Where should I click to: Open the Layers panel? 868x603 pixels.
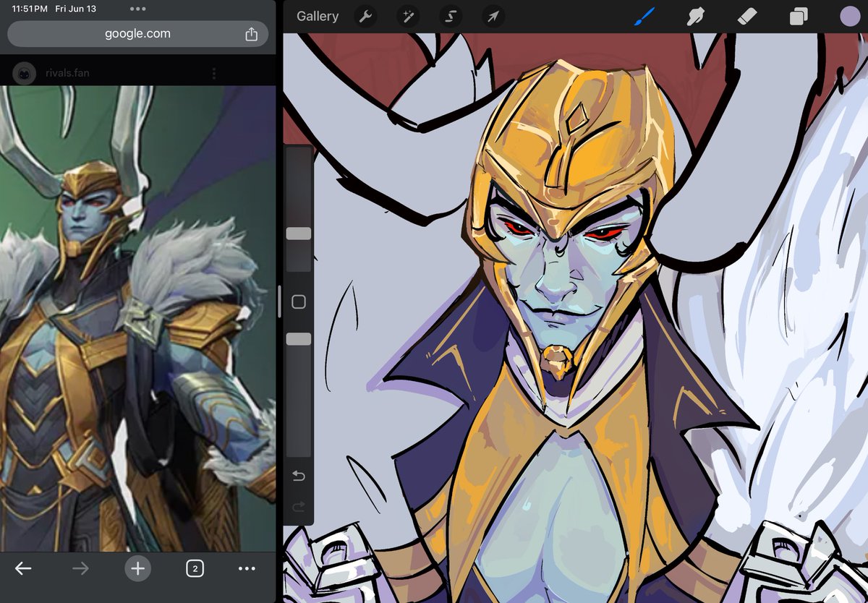[799, 16]
